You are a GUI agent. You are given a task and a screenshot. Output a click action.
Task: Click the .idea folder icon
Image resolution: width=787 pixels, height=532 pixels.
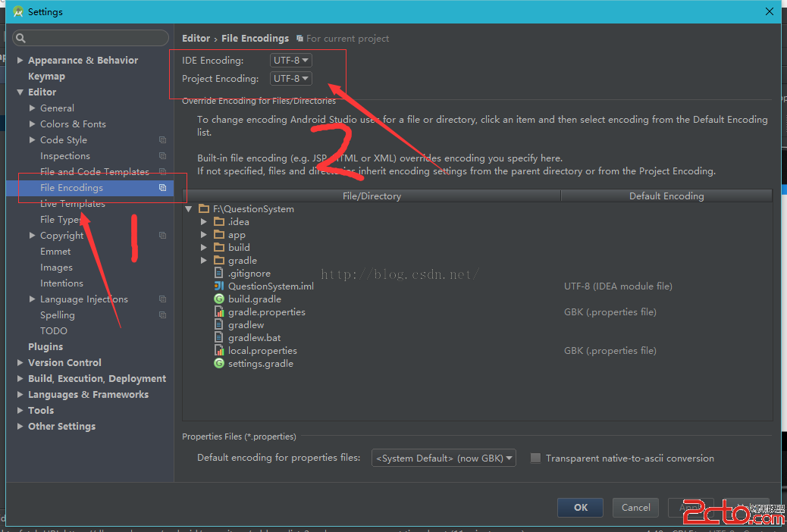[219, 221]
